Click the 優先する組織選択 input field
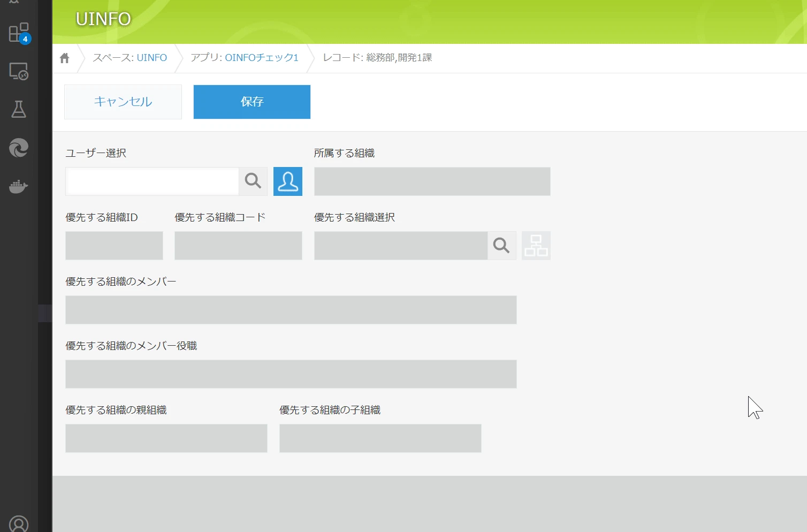Viewport: 807px width, 532px height. coord(401,245)
